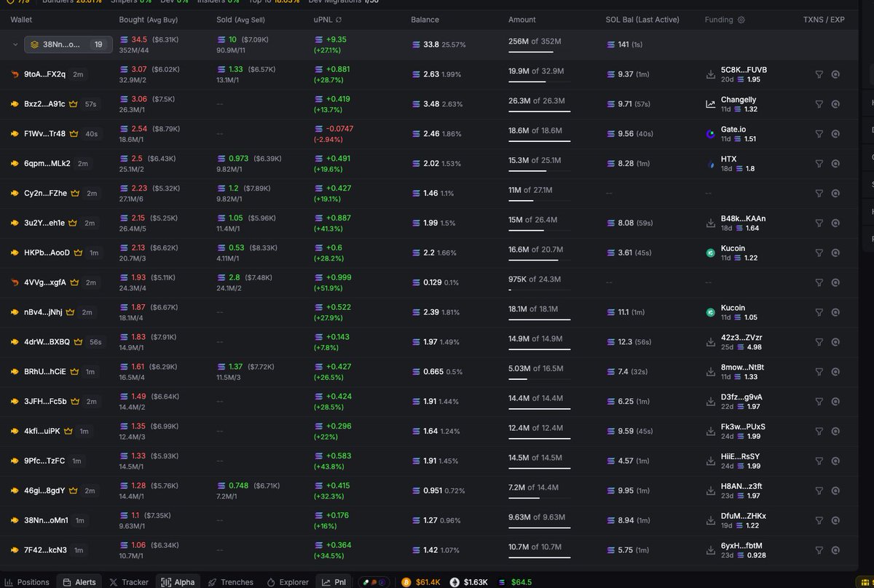Viewport: 874px width, 588px height.
Task: Open explorer icon in Bxz2...A91c row
Action: 835,104
